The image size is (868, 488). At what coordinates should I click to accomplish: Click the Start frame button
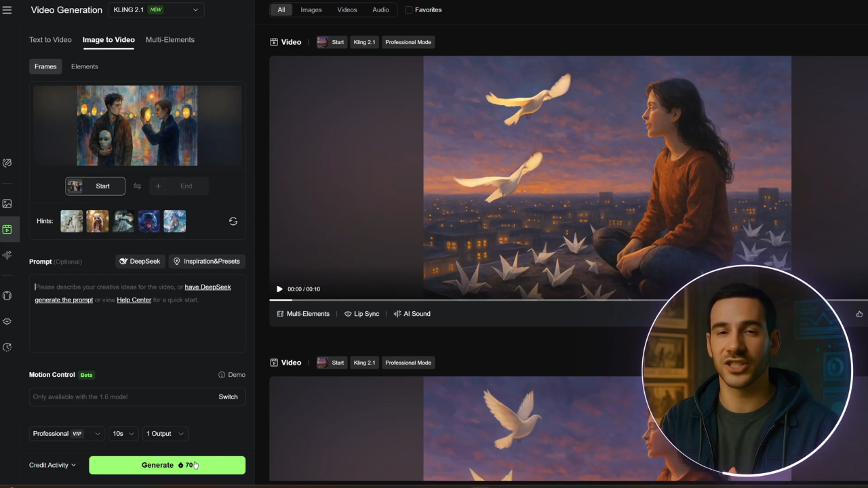pyautogui.click(x=95, y=186)
